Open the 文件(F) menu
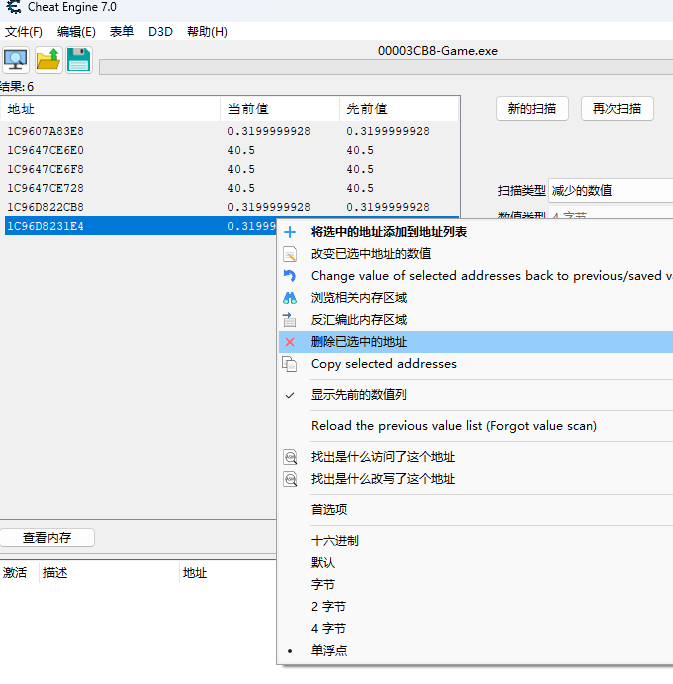Screen dimensions: 673x684 click(24, 32)
